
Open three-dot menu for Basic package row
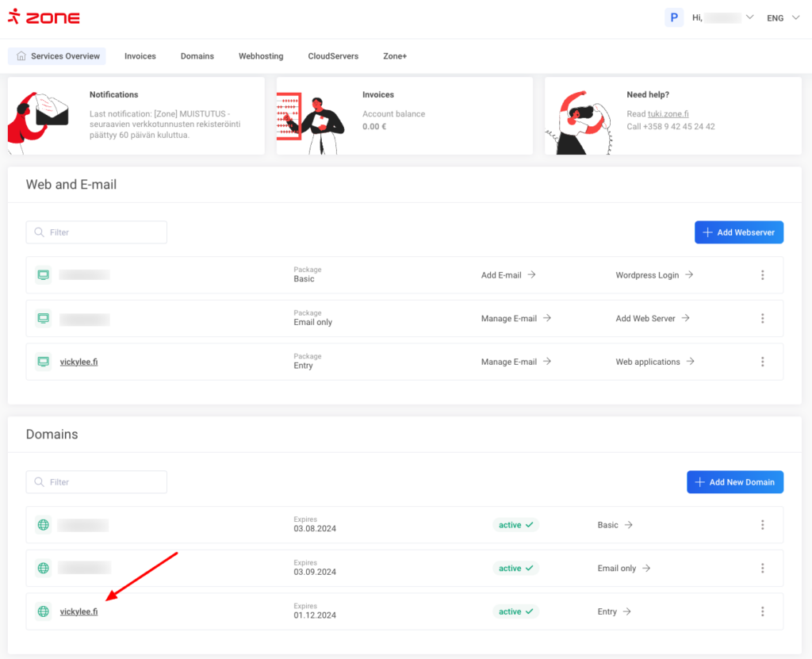pos(762,275)
